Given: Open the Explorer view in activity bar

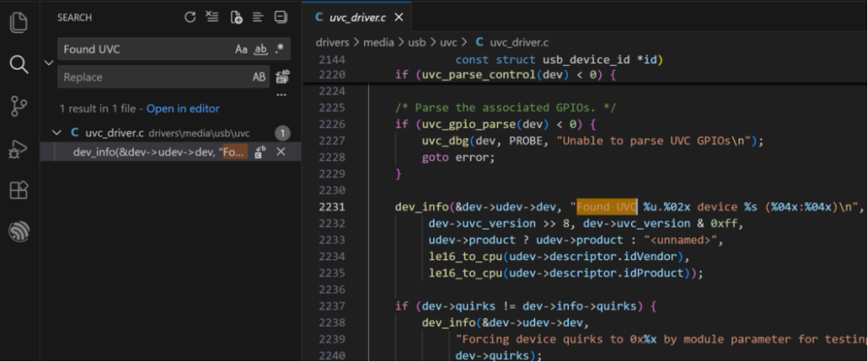Looking at the screenshot, I should coord(19,22).
